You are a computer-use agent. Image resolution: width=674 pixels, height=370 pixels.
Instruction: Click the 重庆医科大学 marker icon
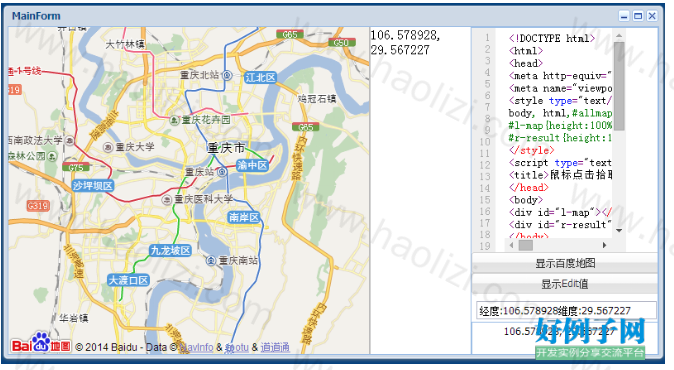coord(167,200)
